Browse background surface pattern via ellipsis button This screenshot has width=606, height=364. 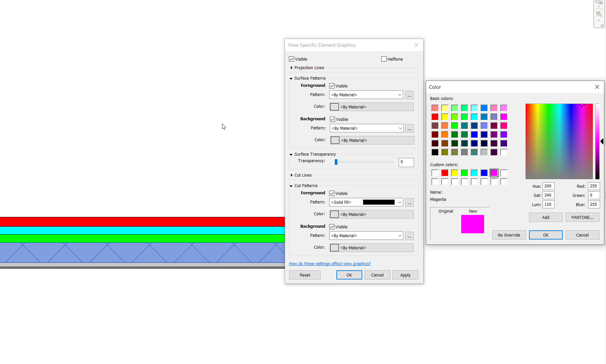click(409, 128)
